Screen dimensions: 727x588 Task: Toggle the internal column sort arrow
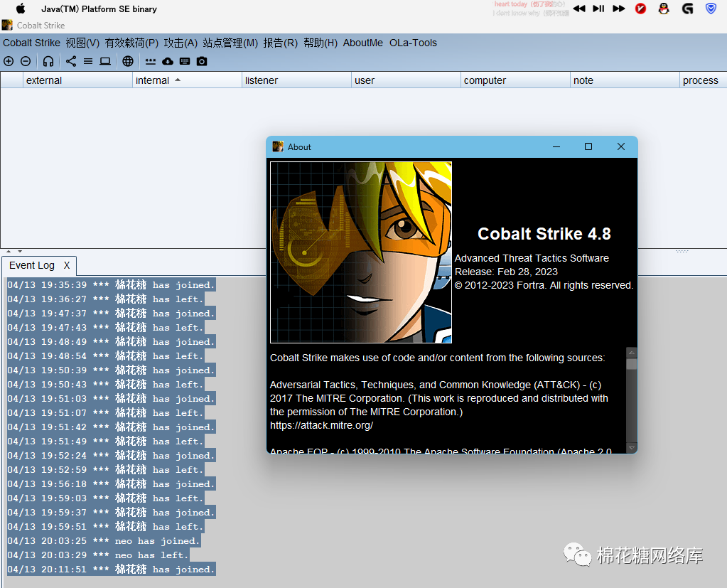(x=178, y=80)
